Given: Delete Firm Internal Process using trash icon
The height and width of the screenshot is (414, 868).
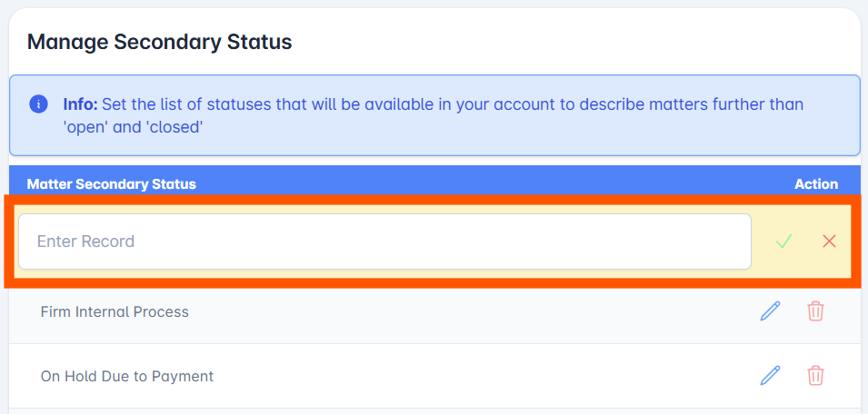Looking at the screenshot, I should tap(815, 311).
